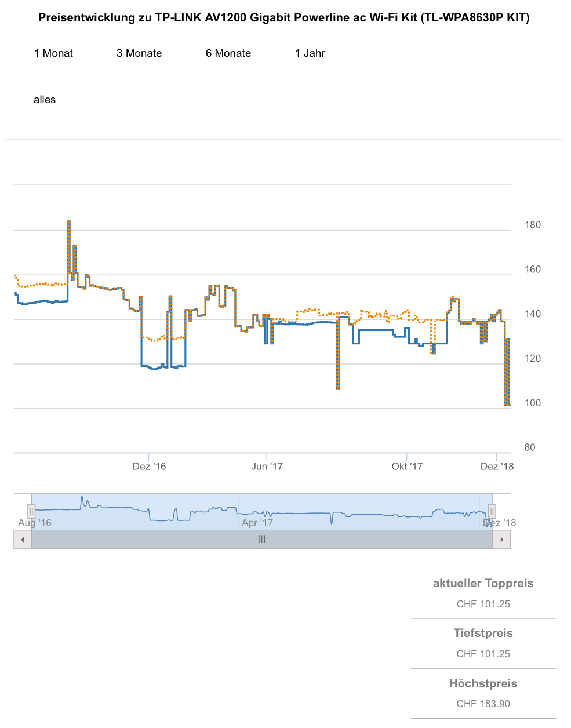Display the full history with alles
Image resolution: width=571 pixels, height=728 pixels.
[x=45, y=100]
